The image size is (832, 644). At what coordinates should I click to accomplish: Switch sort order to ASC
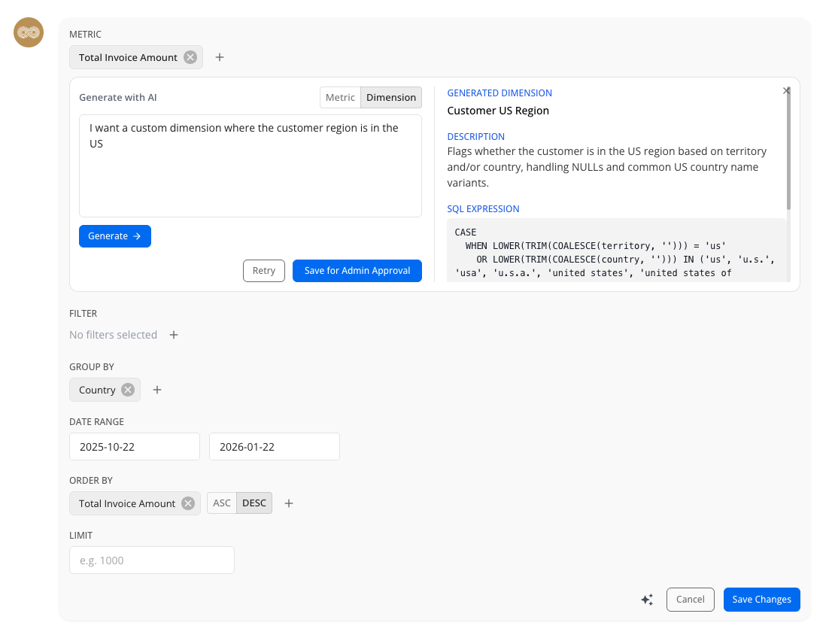click(x=222, y=503)
